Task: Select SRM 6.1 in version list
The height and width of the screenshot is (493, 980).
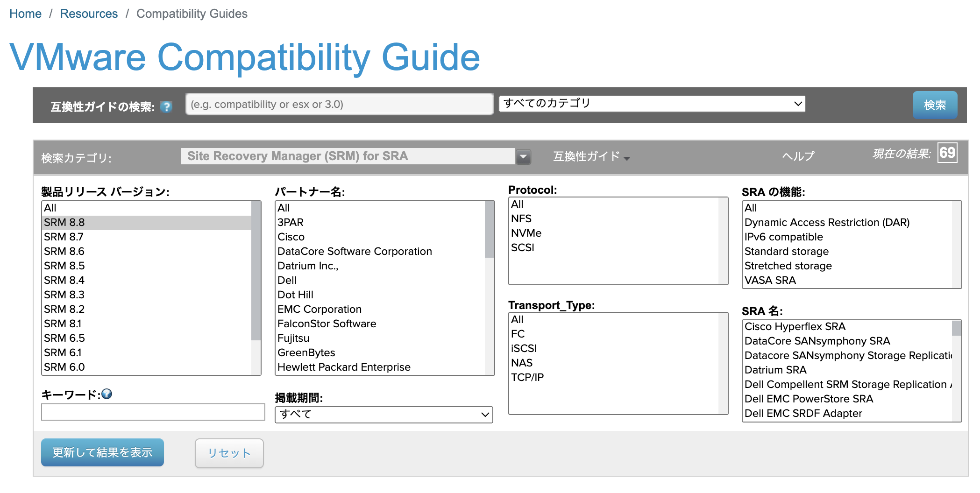Action: point(147,352)
